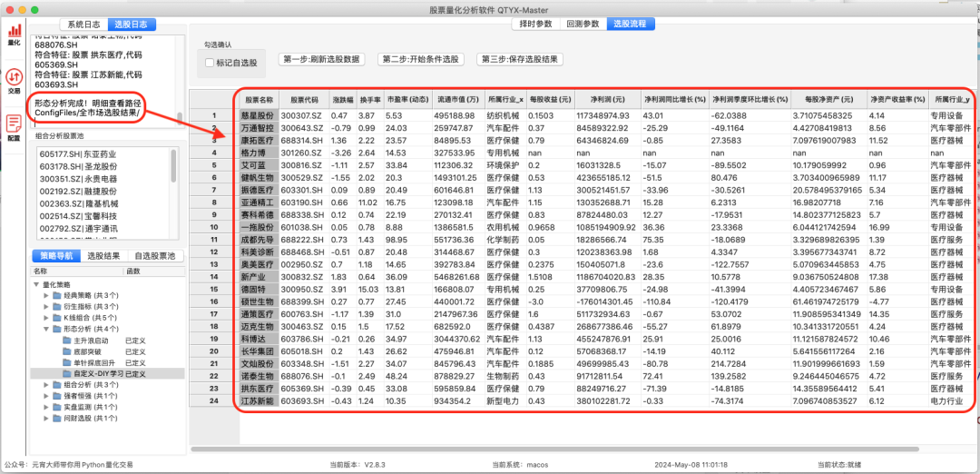Image resolution: width=980 pixels, height=474 pixels.
Task: Switch to the 择时参数 tab
Action: point(535,25)
